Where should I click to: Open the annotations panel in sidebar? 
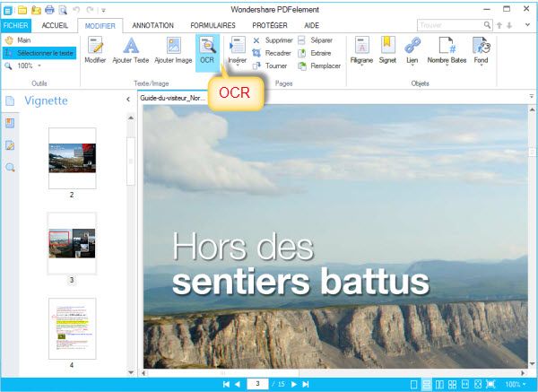click(10, 145)
